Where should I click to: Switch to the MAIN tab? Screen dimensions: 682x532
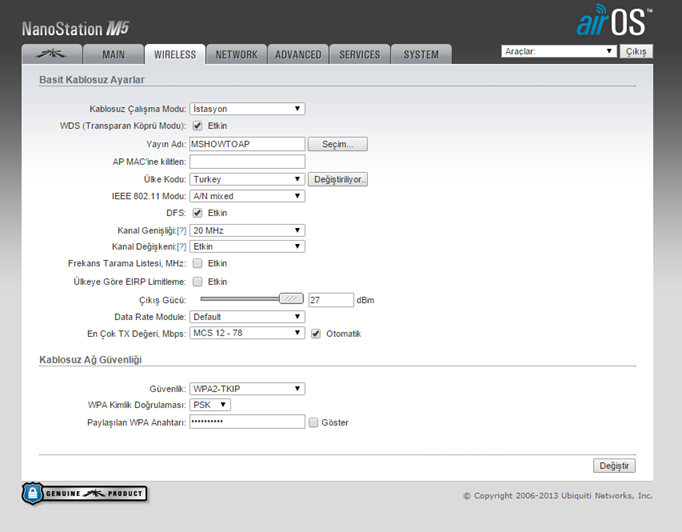114,54
